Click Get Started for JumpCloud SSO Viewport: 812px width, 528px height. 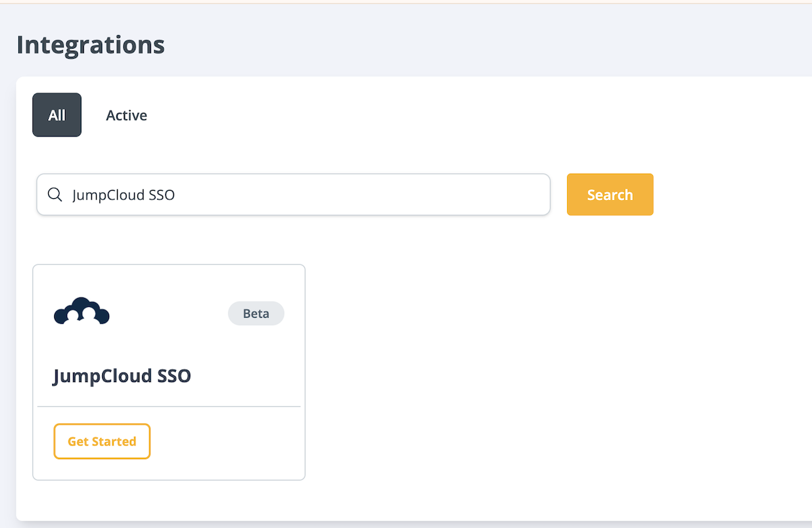tap(101, 441)
